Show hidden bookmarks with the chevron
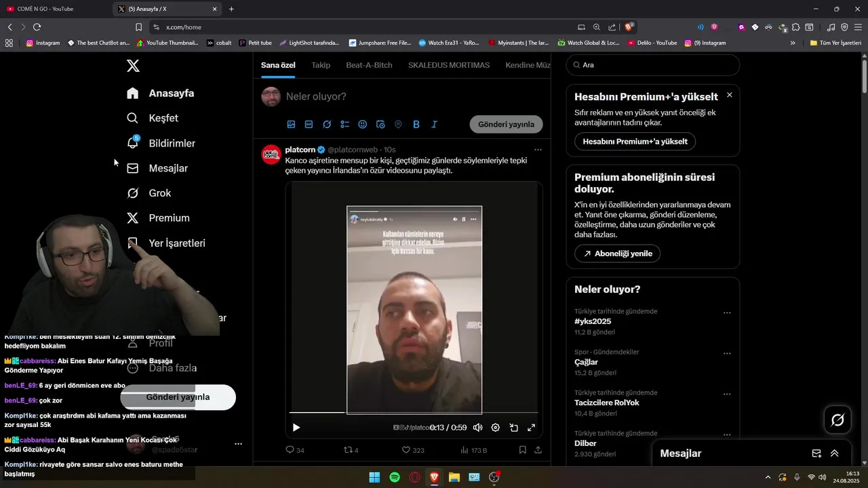Viewport: 868px width, 488px height. tap(793, 43)
